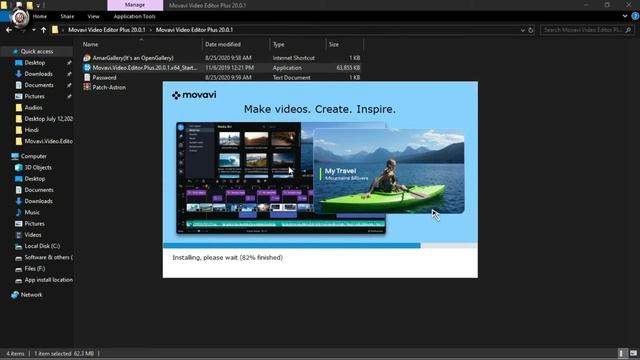This screenshot has width=640, height=360.
Task: Open the Home ribbon tab
Action: (40, 16)
